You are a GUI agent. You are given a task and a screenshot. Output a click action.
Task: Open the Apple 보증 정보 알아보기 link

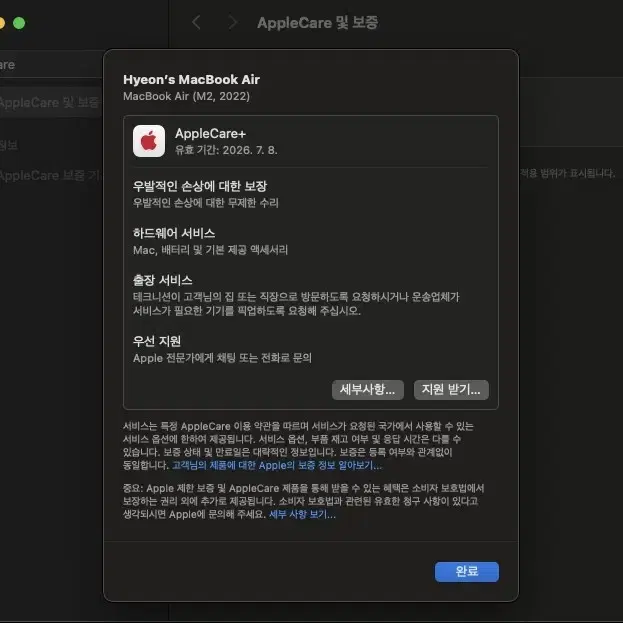pos(277,465)
